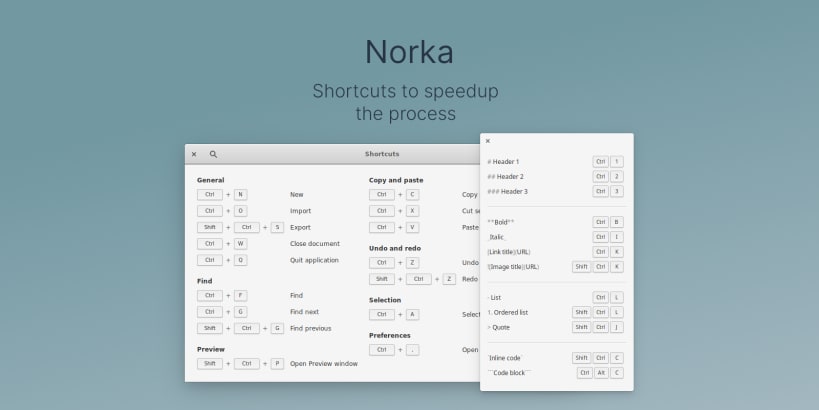Image resolution: width=819 pixels, height=410 pixels.
Task: Click the 'Find previous' shortcut label
Action: pyautogui.click(x=311, y=329)
